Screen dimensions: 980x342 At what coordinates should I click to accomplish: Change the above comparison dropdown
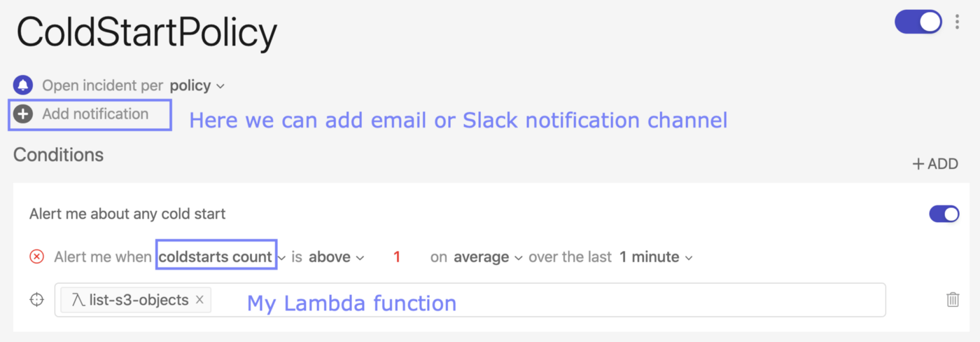(336, 257)
